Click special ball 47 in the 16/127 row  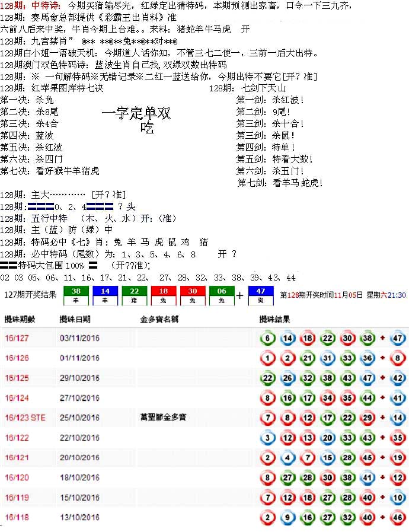pyautogui.click(x=398, y=338)
